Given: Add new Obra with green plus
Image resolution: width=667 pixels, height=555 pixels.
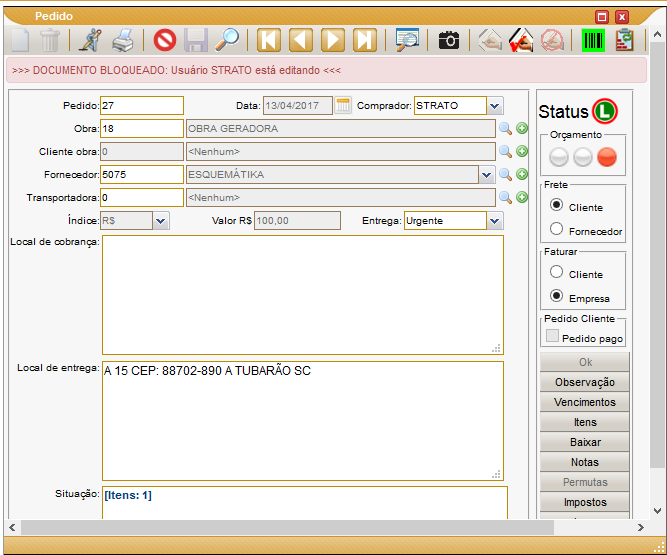Looking at the screenshot, I should [522, 128].
